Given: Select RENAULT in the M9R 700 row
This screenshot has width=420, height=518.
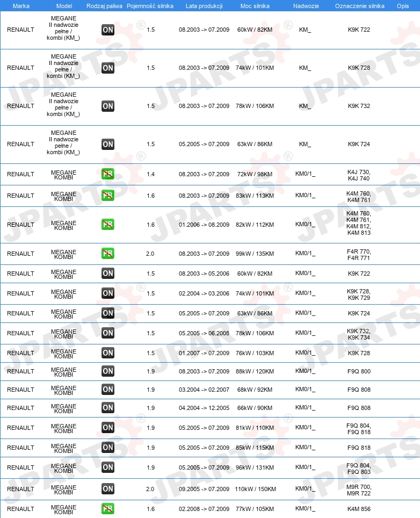Looking at the screenshot, I should tap(20, 489).
